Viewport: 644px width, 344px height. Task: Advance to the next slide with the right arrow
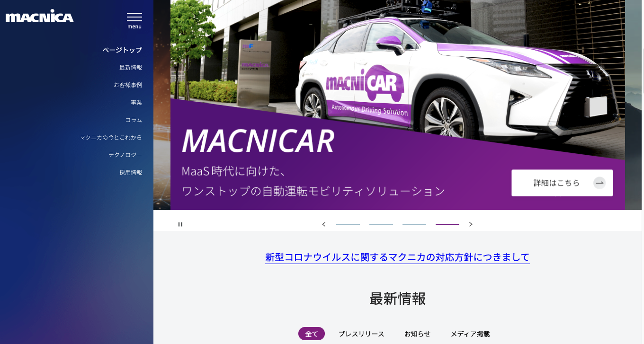(471, 224)
